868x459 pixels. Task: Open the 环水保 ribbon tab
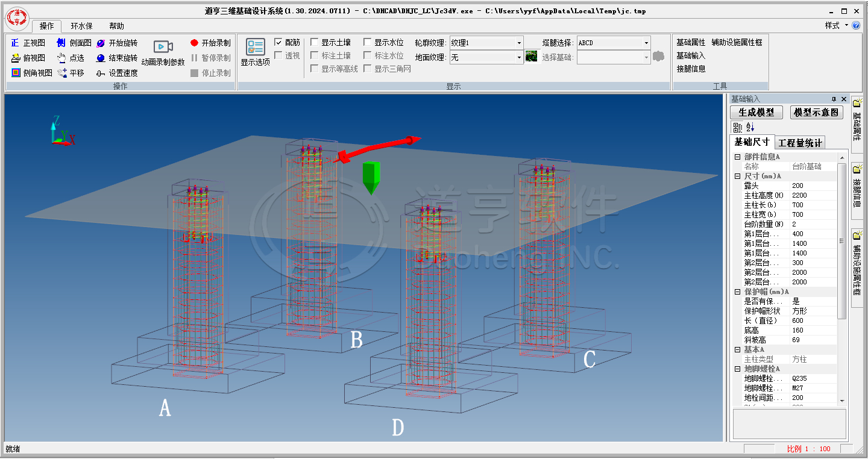(82, 26)
